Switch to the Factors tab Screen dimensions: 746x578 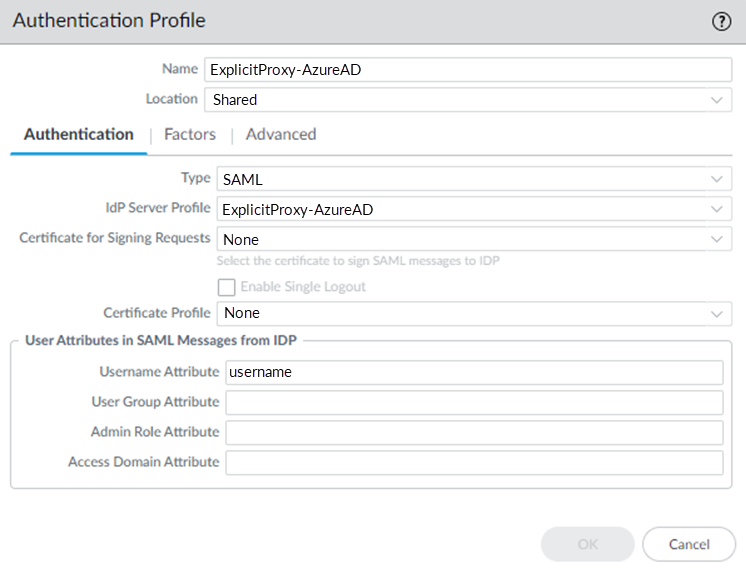tap(190, 134)
